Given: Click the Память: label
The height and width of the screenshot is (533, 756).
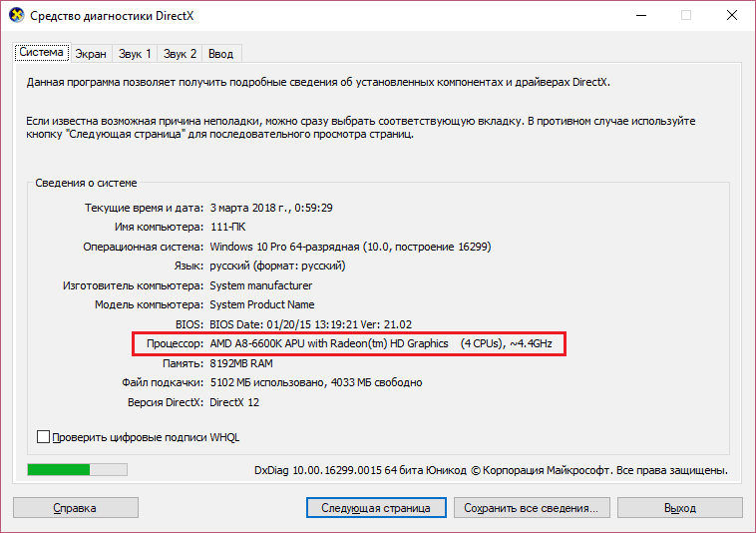Looking at the screenshot, I should click(x=184, y=363).
